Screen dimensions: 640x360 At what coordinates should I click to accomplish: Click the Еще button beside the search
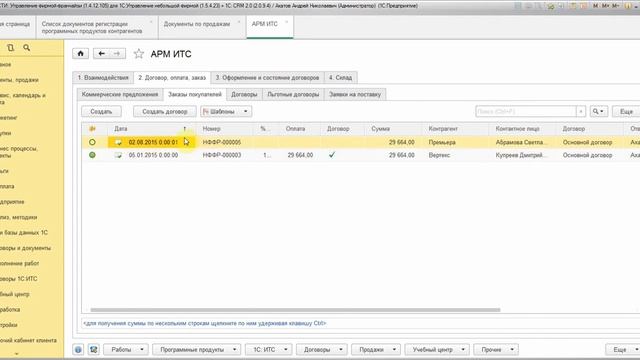coord(626,111)
